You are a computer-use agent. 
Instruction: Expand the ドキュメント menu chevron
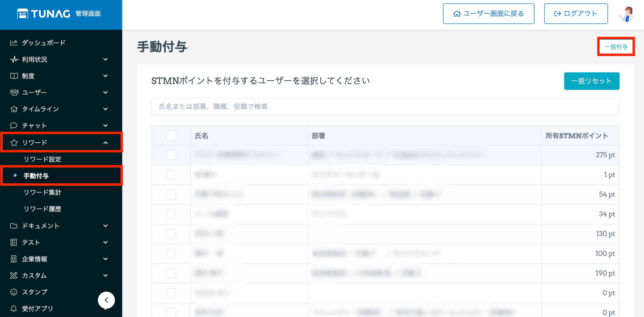(106, 226)
